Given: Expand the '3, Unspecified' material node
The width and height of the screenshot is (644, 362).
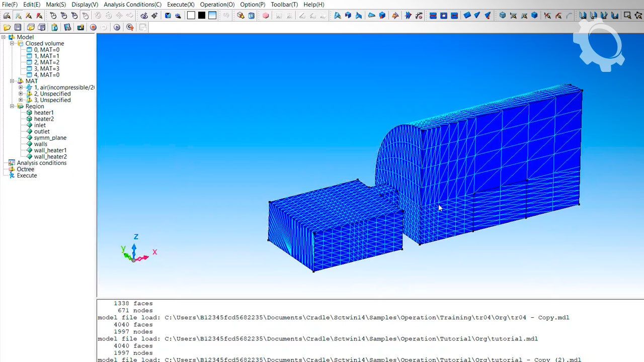Looking at the screenshot, I should click(21, 100).
